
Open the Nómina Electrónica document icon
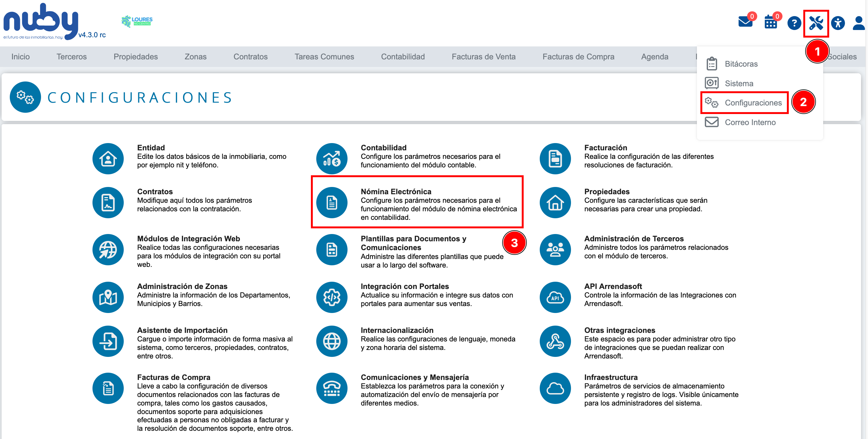point(331,202)
